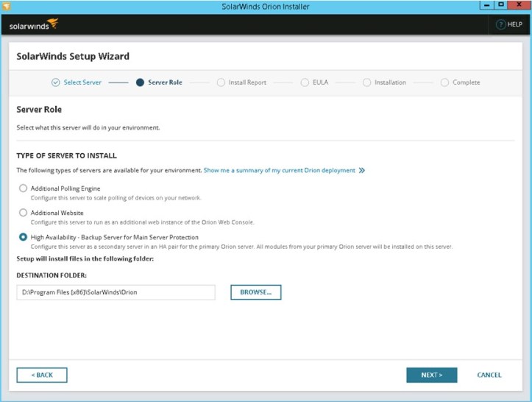Click the Complete step circle
Image resolution: width=532 pixels, height=402 pixels.
pos(444,82)
